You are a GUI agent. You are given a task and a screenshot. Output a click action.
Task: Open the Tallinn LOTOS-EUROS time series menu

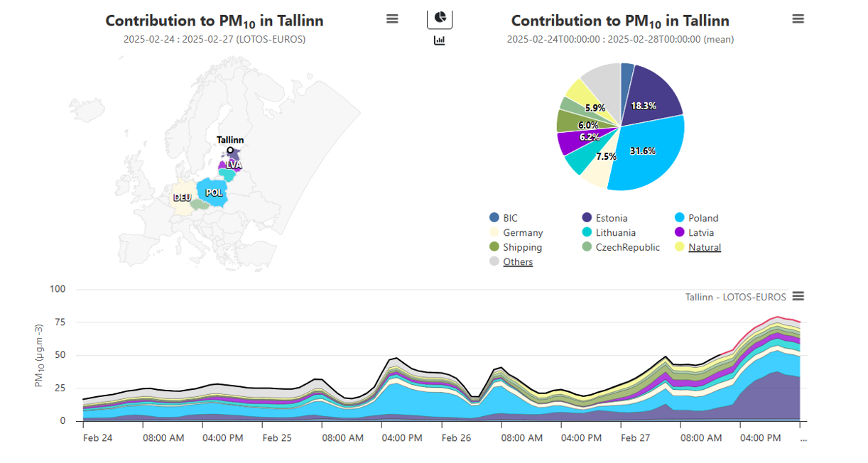click(798, 296)
